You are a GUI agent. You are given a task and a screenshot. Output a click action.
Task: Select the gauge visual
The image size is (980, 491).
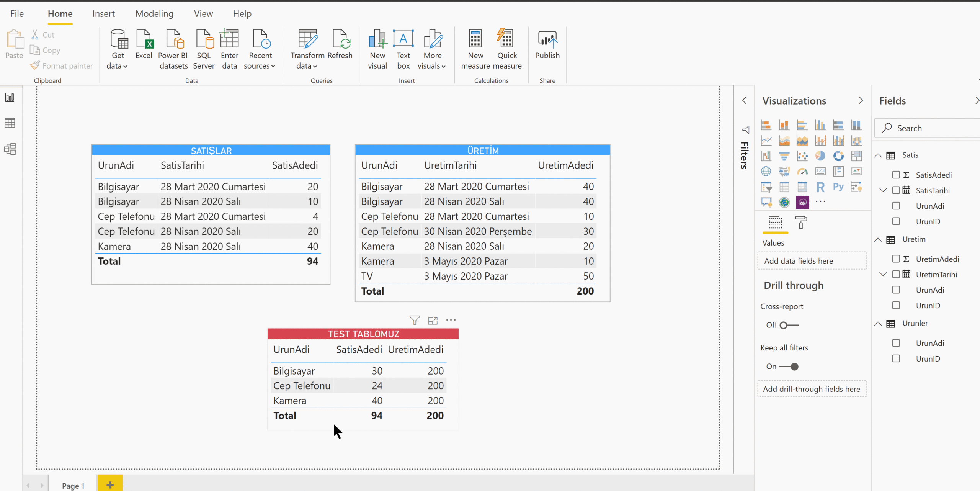point(802,171)
